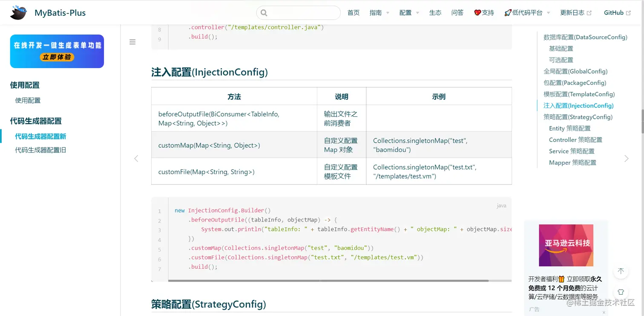The image size is (644, 316).
Task: Go to the 问答 nav item
Action: click(457, 13)
